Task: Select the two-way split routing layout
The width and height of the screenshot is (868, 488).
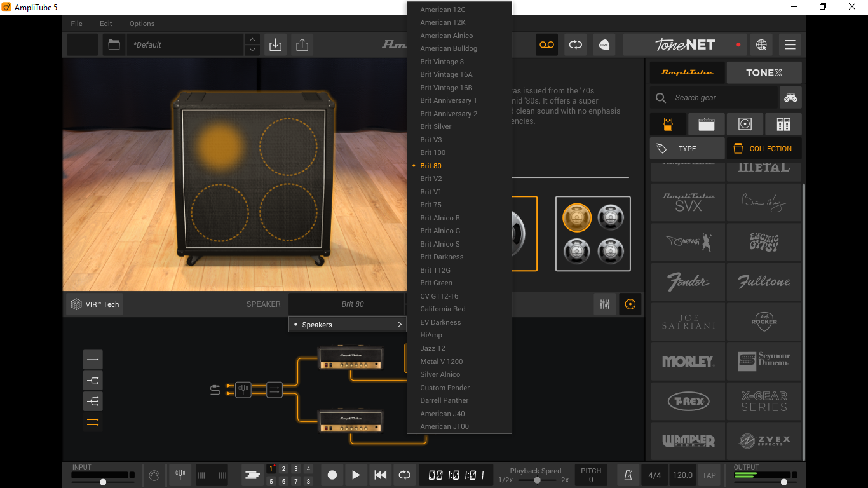Action: [x=93, y=381]
